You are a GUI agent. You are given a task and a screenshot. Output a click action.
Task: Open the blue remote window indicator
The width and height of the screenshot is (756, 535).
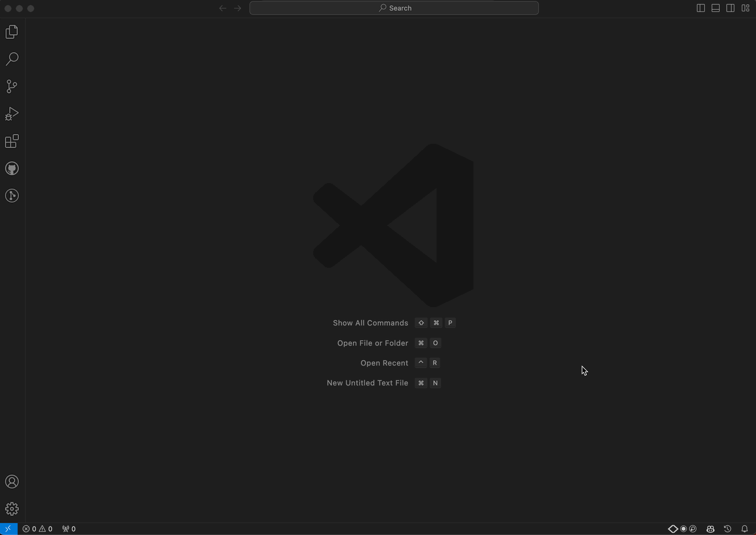[x=9, y=529]
